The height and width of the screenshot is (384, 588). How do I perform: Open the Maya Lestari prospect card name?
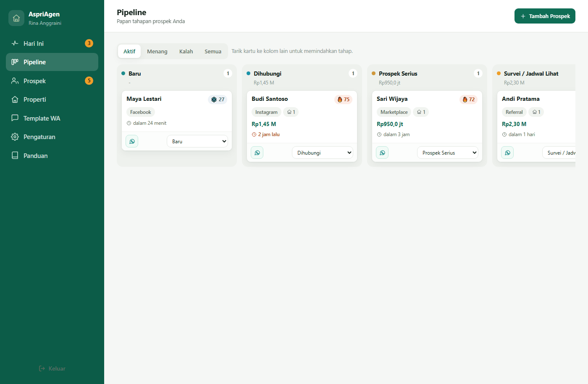[x=144, y=99]
